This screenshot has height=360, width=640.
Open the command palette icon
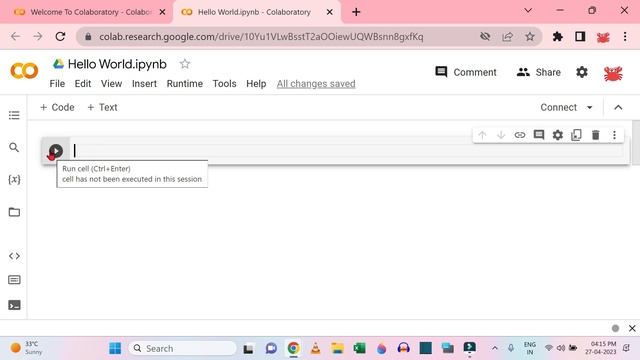pyautogui.click(x=14, y=280)
